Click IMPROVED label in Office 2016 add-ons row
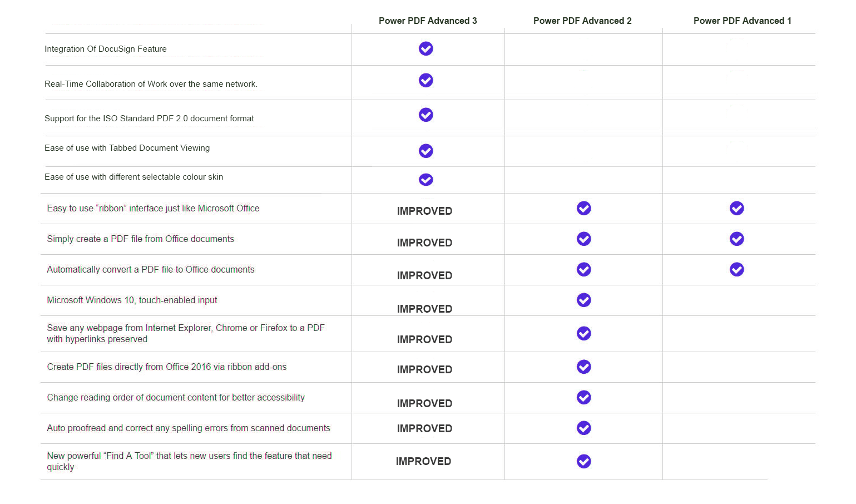 tap(424, 369)
